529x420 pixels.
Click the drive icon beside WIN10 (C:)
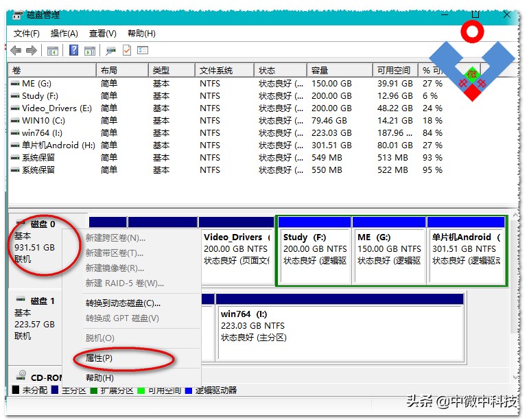[x=15, y=120]
